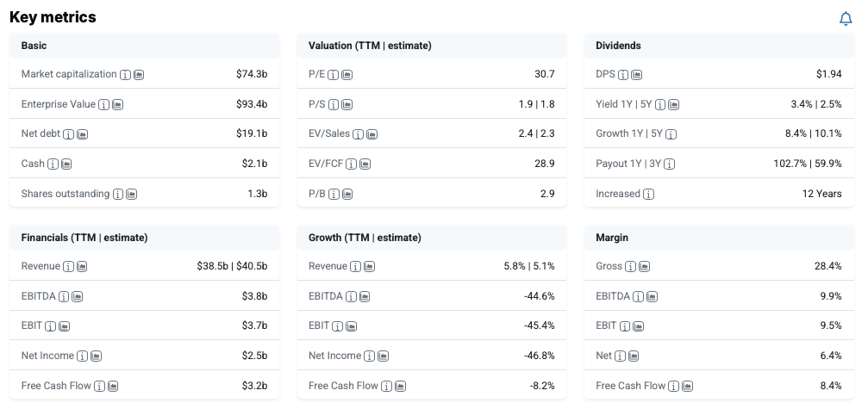This screenshot has height=409, width=868.
Task: Open chart icon beside Gross margin
Action: click(645, 267)
